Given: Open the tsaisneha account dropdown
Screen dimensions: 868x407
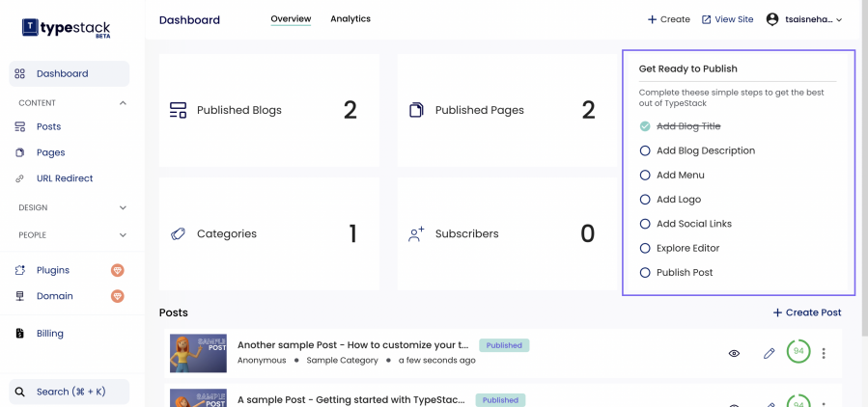Looking at the screenshot, I should coord(804,19).
